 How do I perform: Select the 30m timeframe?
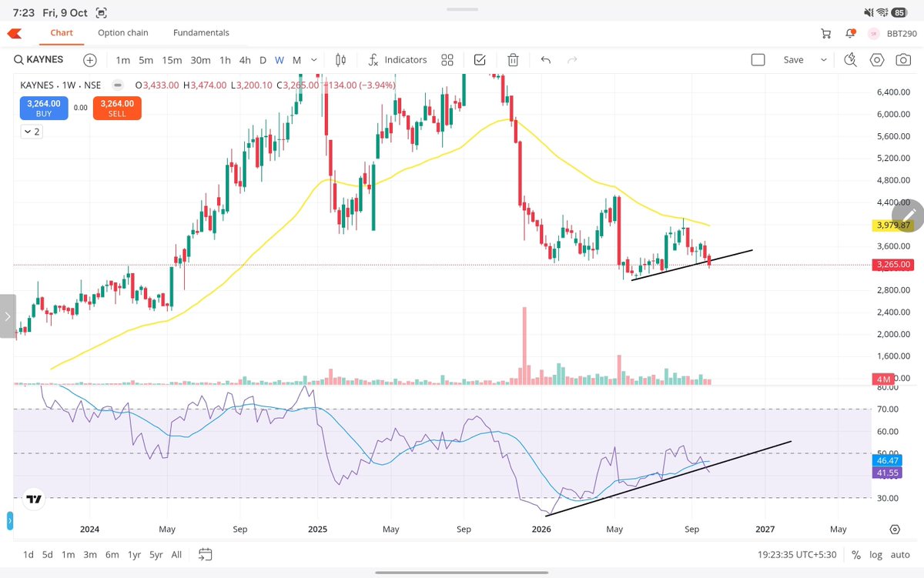(200, 60)
